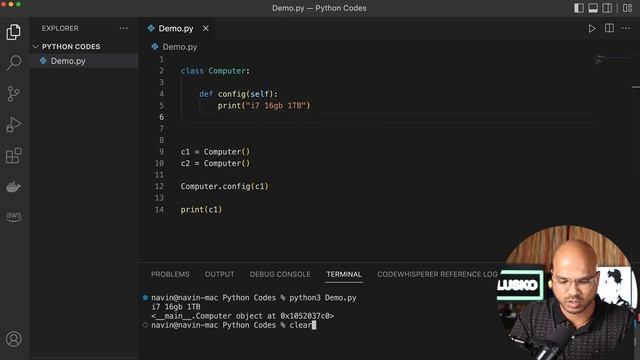
Task: Open the Search view in the activity bar
Action: (13, 62)
